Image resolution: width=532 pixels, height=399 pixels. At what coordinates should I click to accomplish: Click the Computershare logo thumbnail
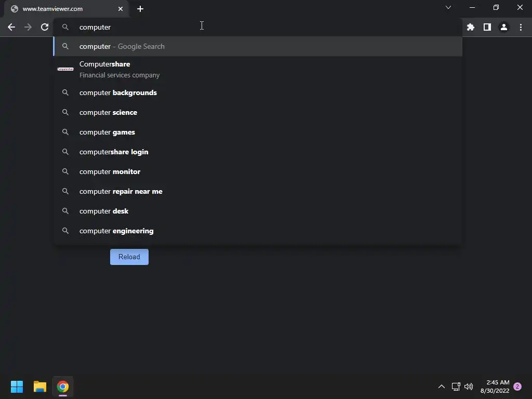pyautogui.click(x=65, y=69)
